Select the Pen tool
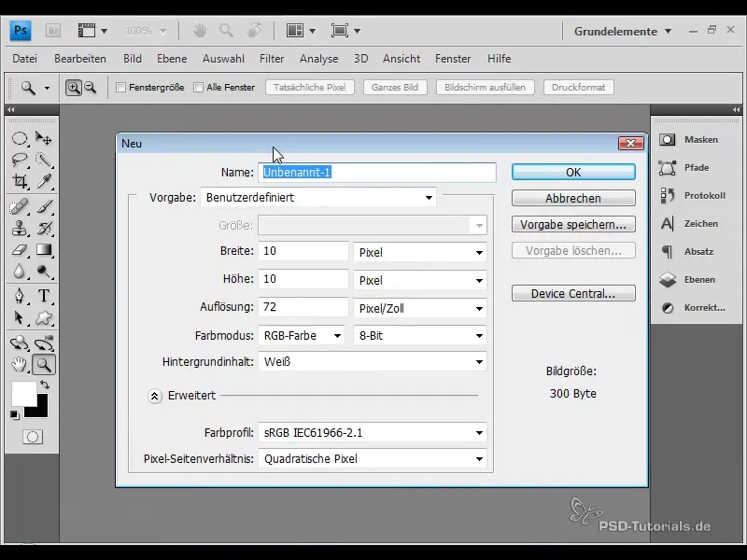 [20, 296]
